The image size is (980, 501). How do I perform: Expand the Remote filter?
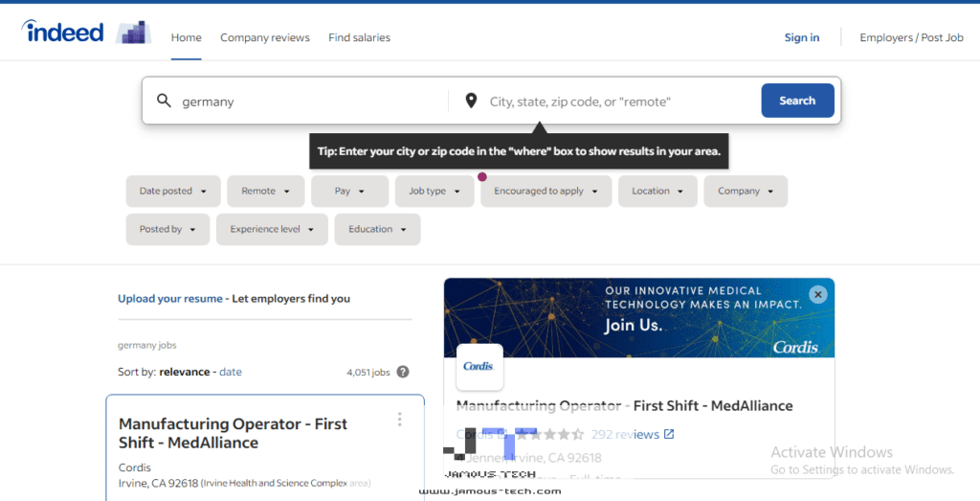tap(266, 192)
